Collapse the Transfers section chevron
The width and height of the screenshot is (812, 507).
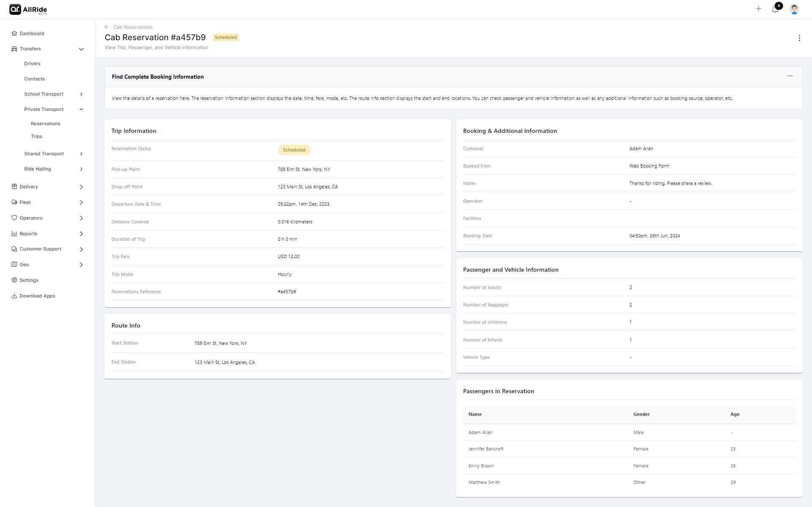coord(81,49)
